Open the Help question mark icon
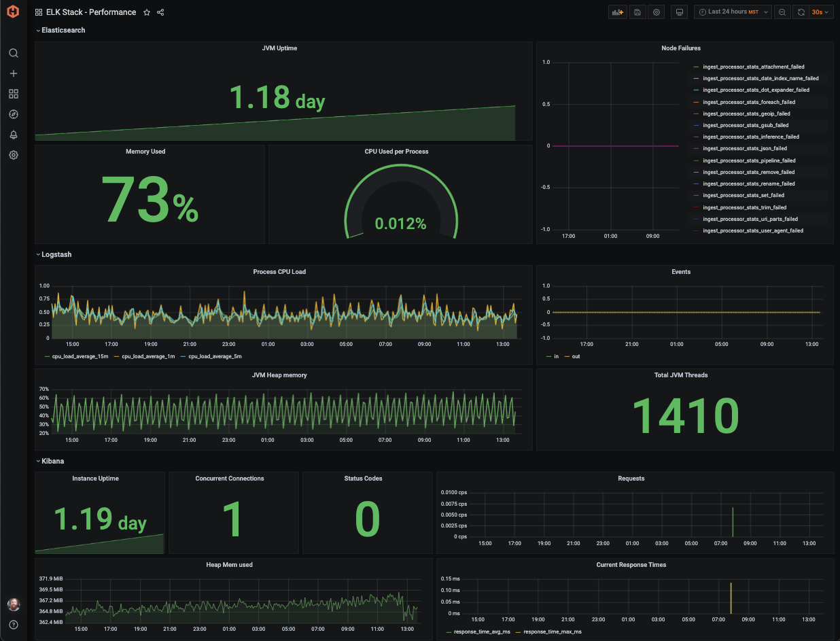Image resolution: width=840 pixels, height=641 pixels. click(13, 625)
